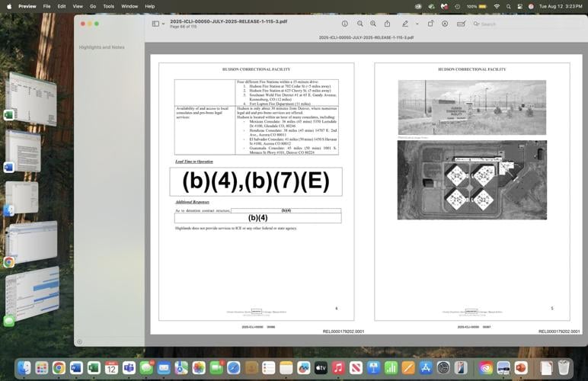Image resolution: width=588 pixels, height=381 pixels.
Task: Click the aerial facility photo on page 5
Action: tap(472, 180)
